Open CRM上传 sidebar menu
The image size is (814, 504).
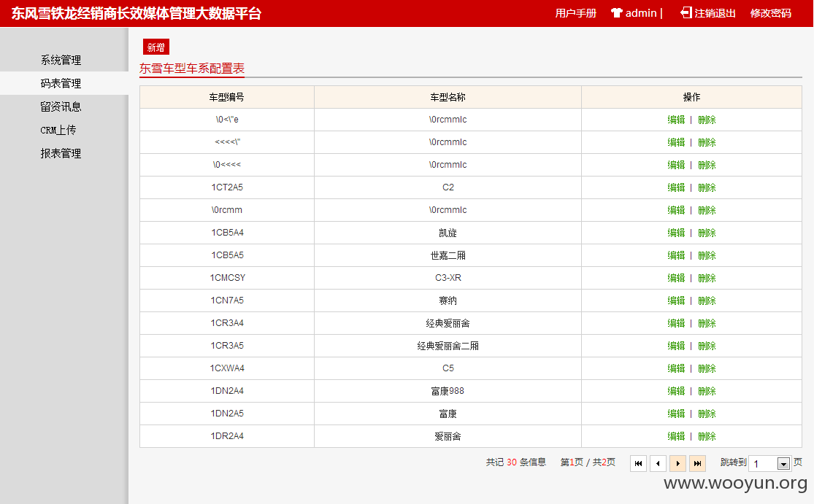[58, 130]
